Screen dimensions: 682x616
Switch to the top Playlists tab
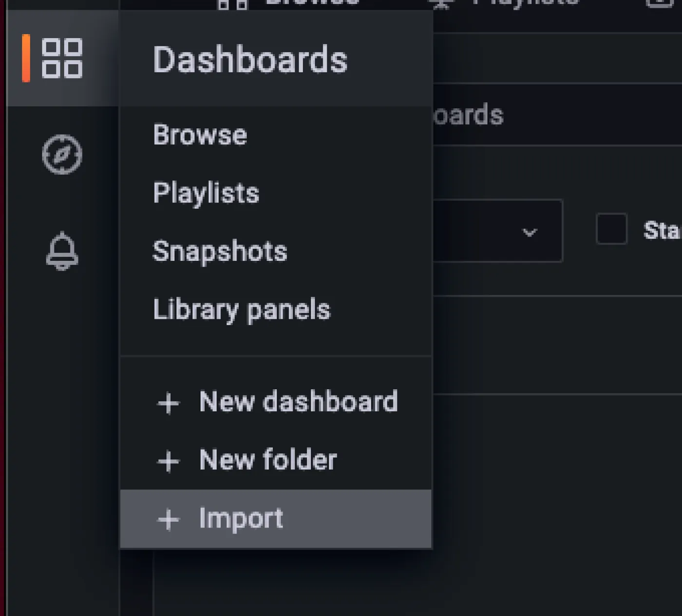pyautogui.click(x=504, y=3)
